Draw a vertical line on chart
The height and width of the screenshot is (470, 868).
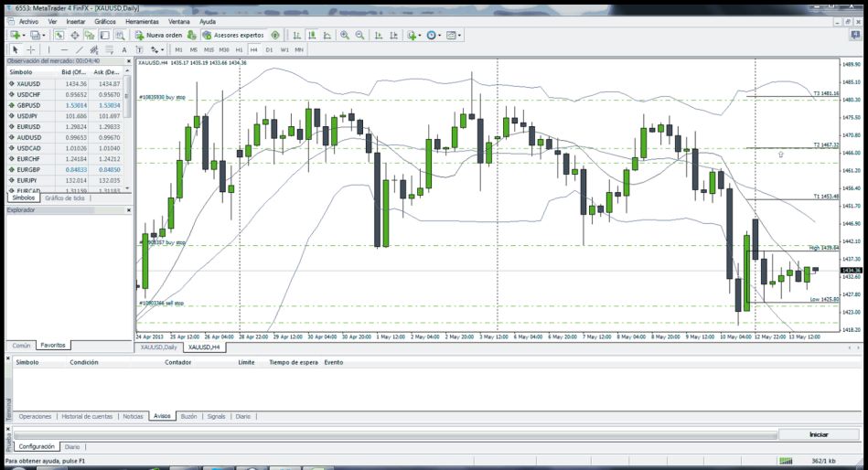click(50, 49)
